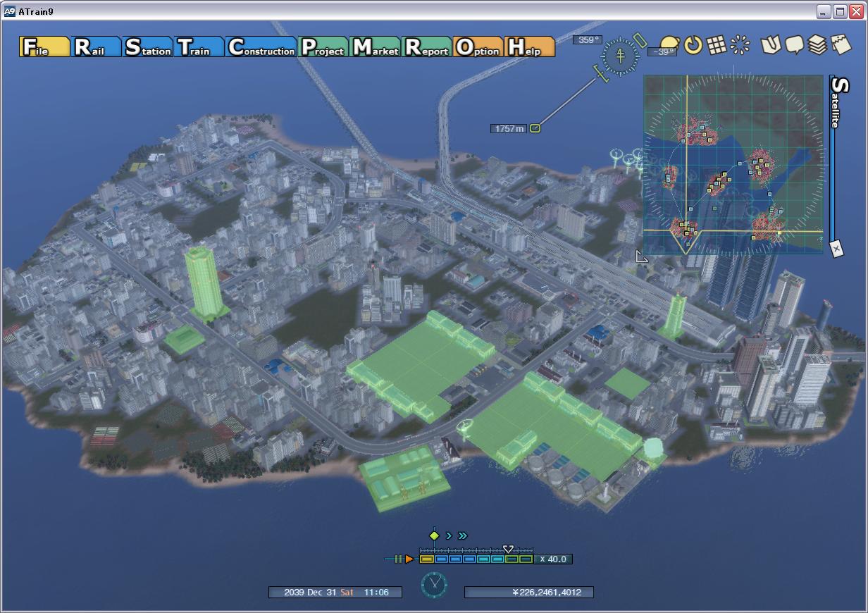Click the double chevron fast-forward button
Viewport: 868px width, 613px height.
(462, 535)
